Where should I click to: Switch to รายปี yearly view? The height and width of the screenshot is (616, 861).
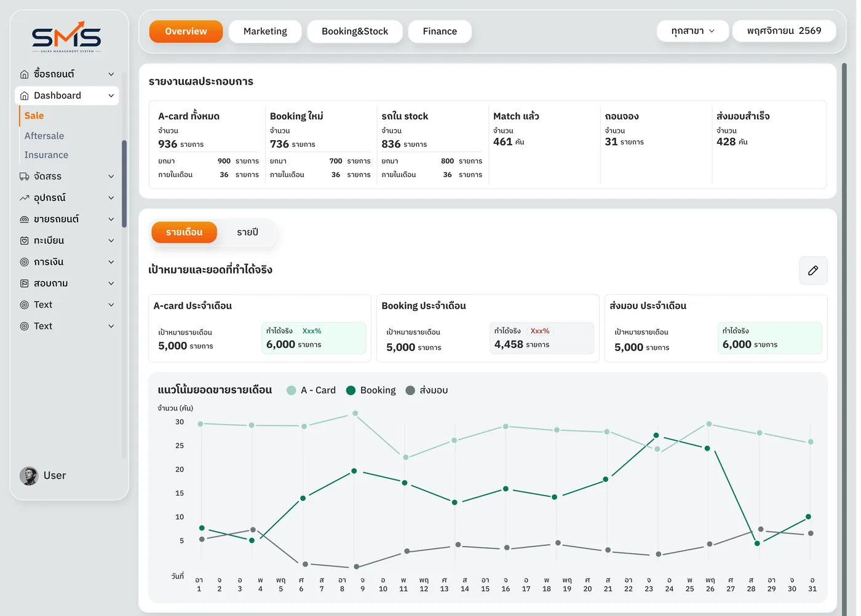click(247, 232)
